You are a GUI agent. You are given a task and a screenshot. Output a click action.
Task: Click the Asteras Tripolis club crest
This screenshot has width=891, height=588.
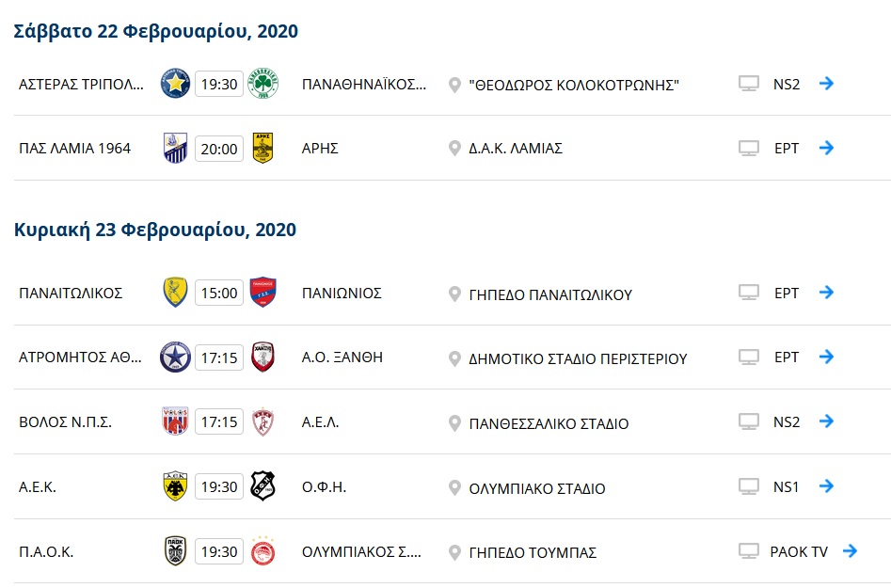[175, 84]
